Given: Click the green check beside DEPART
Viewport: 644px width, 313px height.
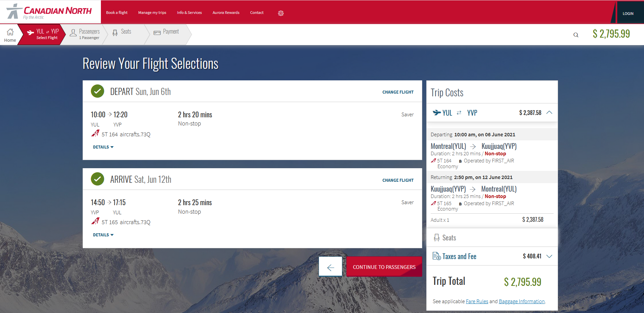Looking at the screenshot, I should (x=98, y=91).
